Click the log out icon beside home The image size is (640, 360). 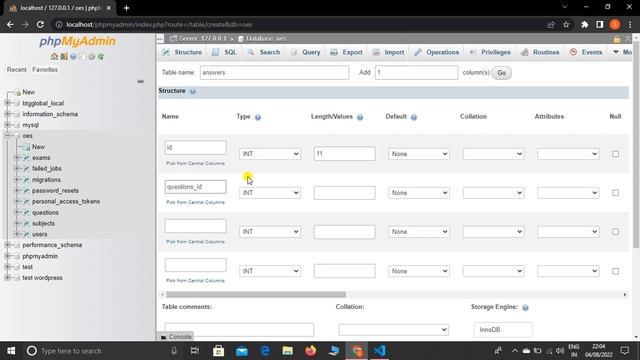click(64, 56)
